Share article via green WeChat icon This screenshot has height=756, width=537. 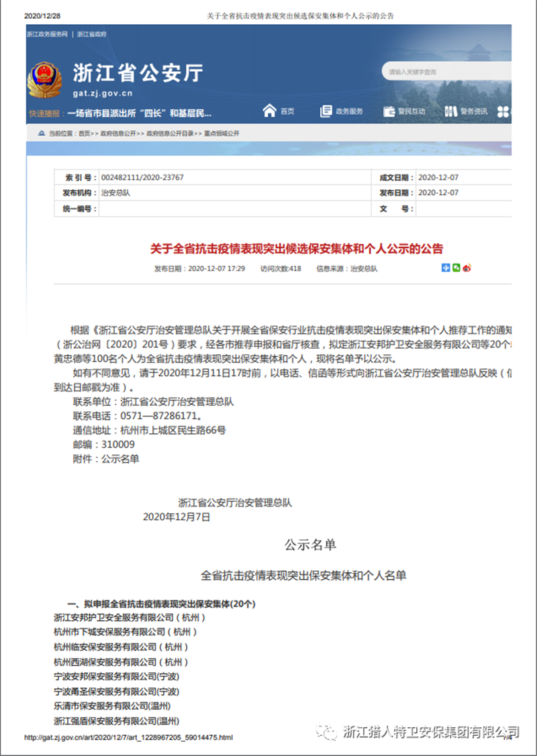coord(456,268)
